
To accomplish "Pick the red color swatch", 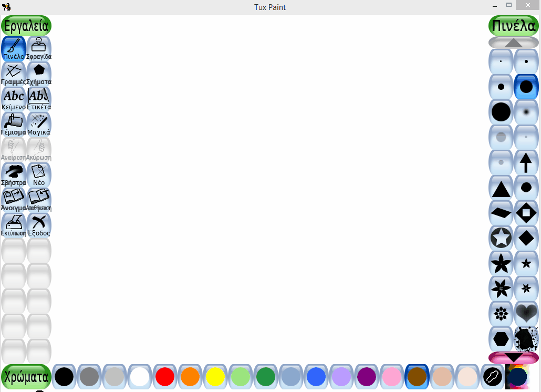I will tap(165, 377).
